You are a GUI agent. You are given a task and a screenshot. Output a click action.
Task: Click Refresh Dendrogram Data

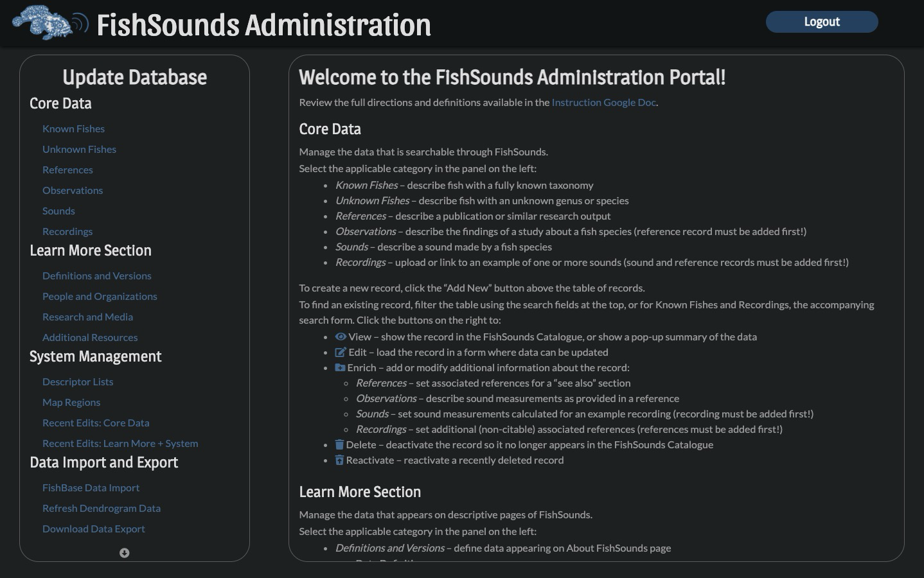[x=102, y=508]
